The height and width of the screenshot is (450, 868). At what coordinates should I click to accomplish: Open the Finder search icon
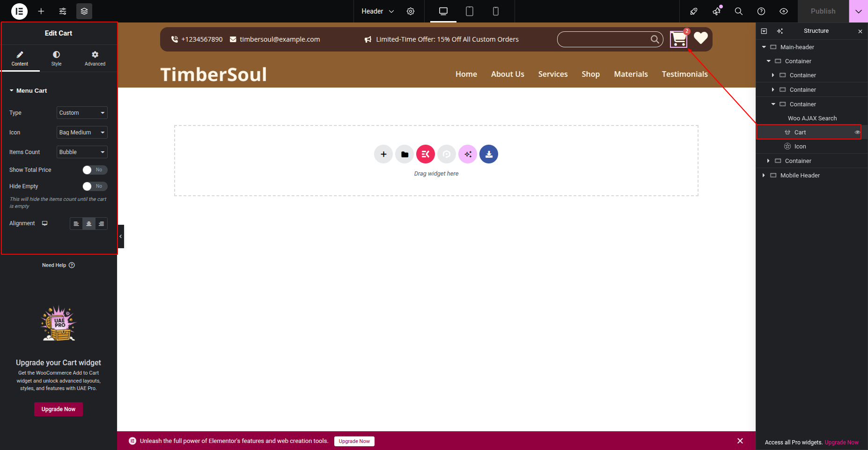click(739, 11)
